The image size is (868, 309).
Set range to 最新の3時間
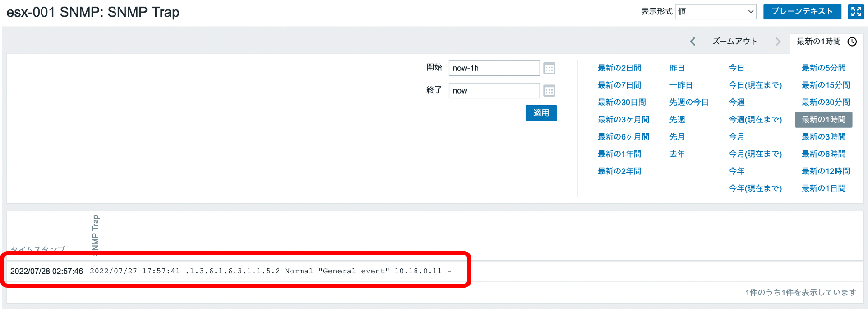coord(823,136)
